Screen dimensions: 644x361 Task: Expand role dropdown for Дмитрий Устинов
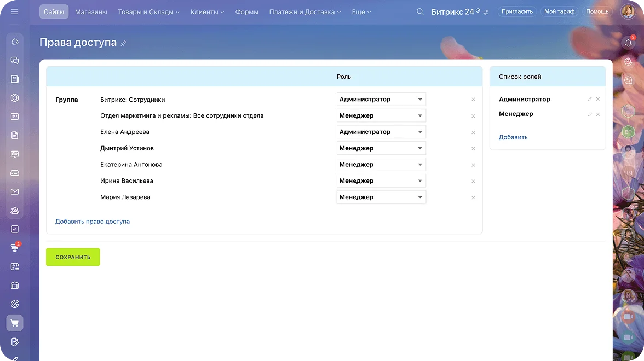[381, 148]
